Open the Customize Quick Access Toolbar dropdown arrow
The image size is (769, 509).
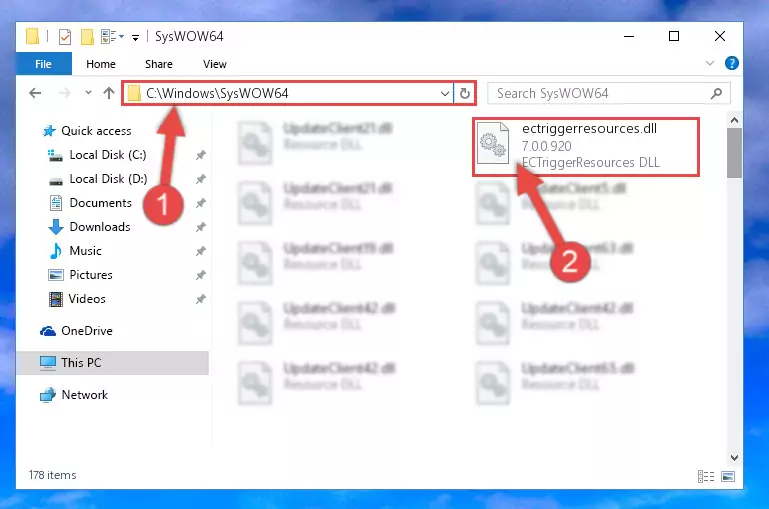135,37
